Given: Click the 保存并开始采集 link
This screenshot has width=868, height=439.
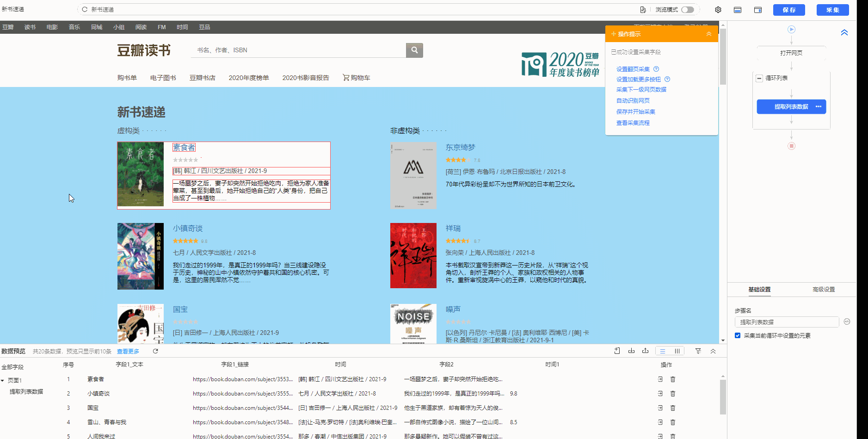Looking at the screenshot, I should pos(635,111).
